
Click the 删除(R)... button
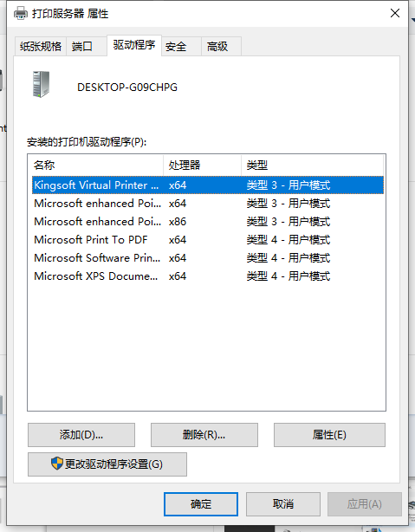click(x=204, y=435)
